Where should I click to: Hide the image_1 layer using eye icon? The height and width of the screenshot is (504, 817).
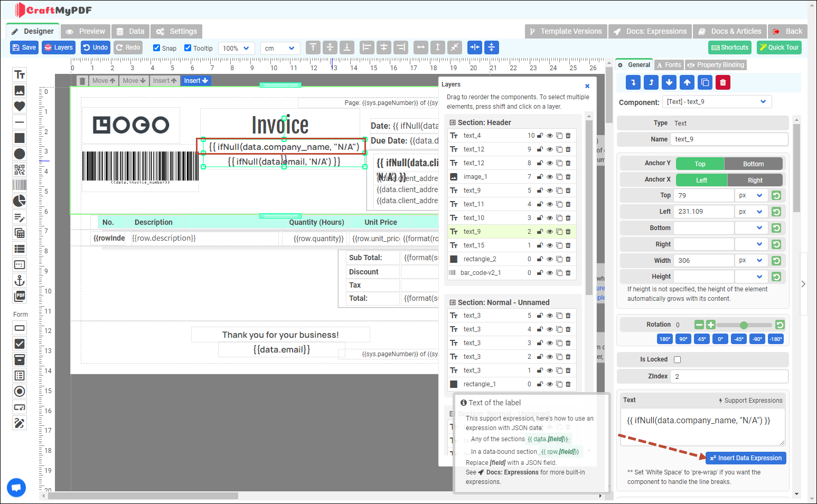click(550, 177)
